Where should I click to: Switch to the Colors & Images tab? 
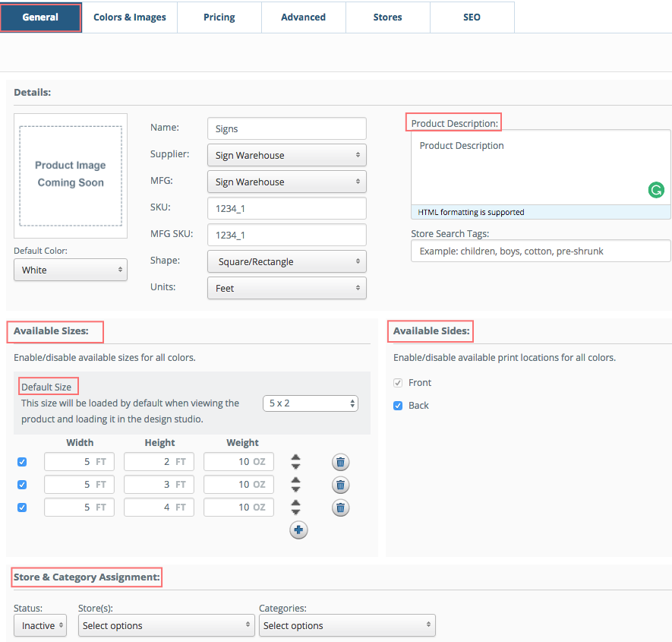coord(130,17)
